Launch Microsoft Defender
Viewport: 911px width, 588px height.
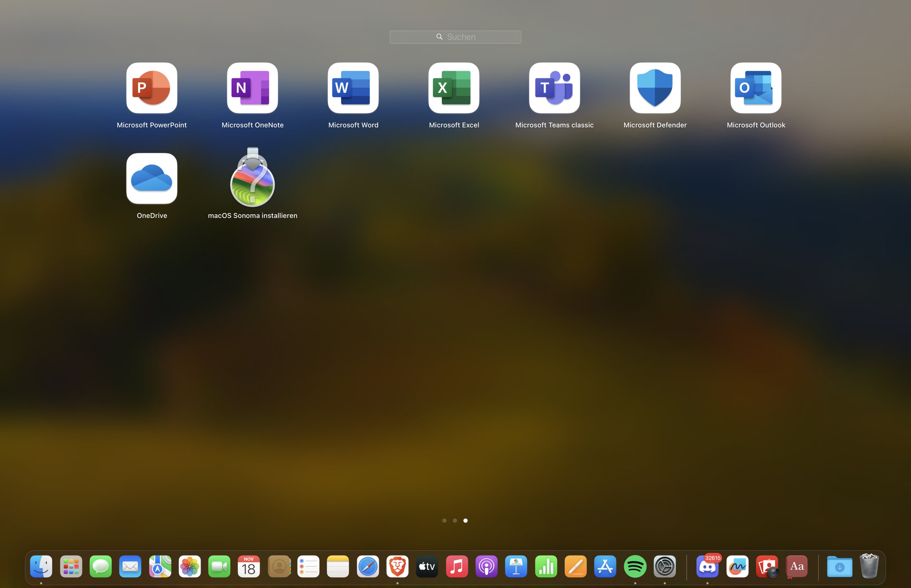tap(655, 88)
